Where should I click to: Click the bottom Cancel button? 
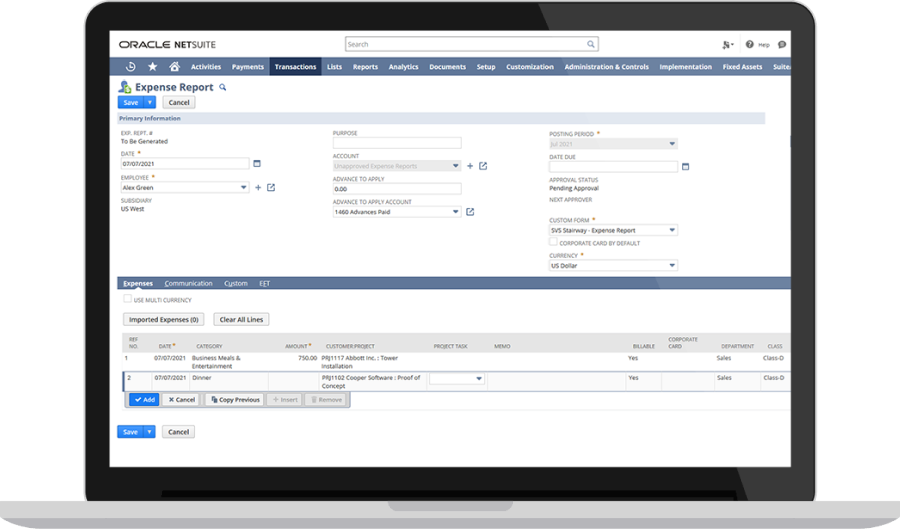[x=179, y=431]
